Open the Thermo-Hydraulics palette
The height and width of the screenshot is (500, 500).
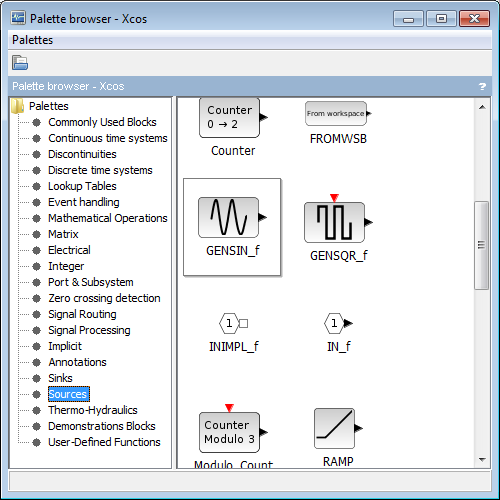pos(93,410)
